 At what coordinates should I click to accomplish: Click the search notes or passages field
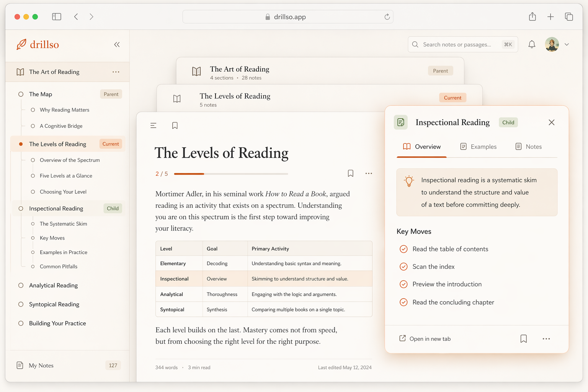coord(457,44)
